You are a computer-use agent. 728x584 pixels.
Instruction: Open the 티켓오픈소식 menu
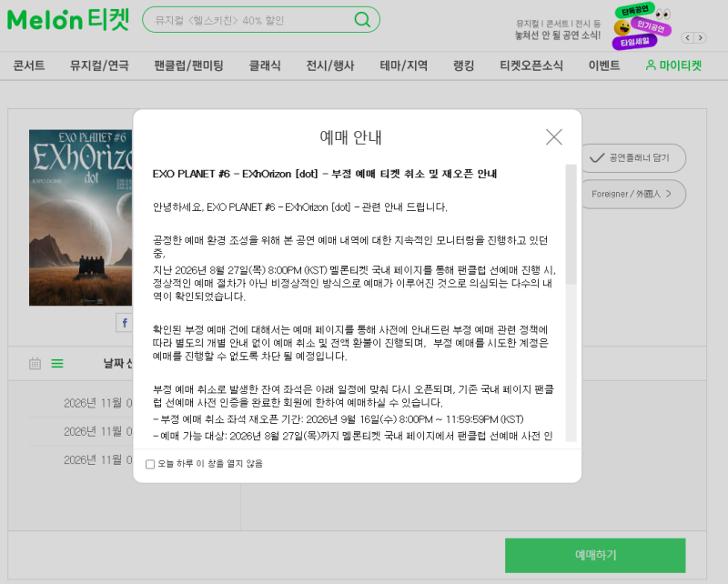(x=531, y=65)
